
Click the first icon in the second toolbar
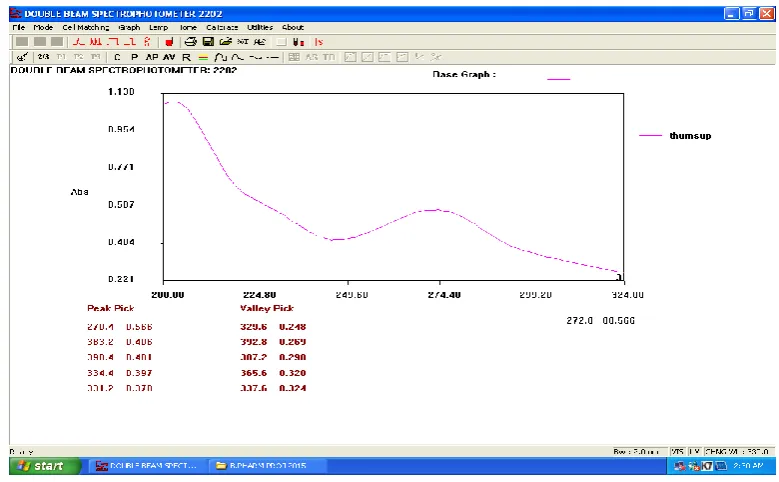[x=22, y=57]
